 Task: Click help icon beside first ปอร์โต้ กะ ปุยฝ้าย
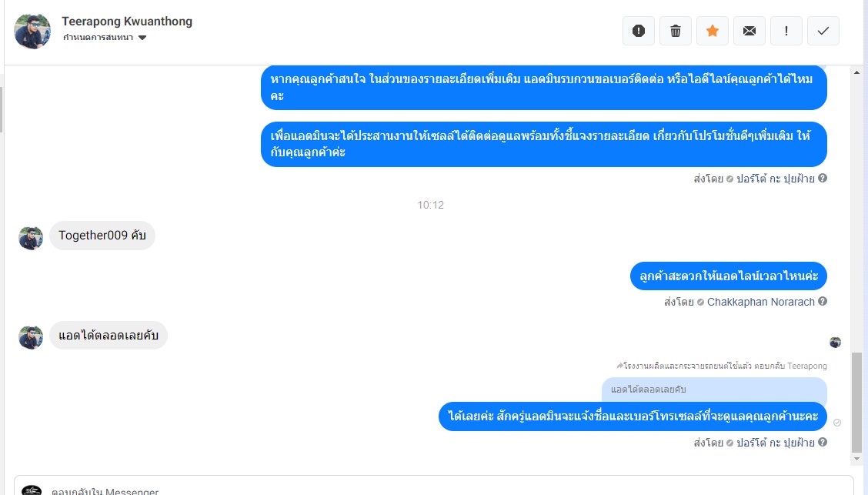823,179
